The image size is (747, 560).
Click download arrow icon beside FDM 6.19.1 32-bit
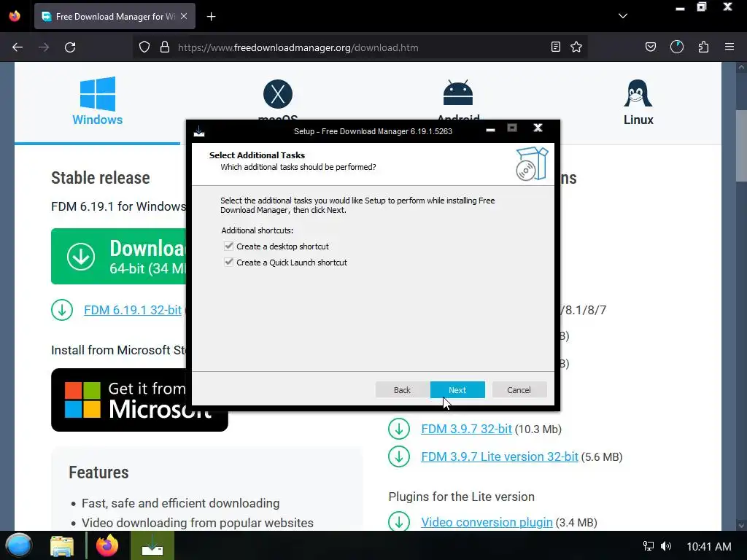point(62,310)
